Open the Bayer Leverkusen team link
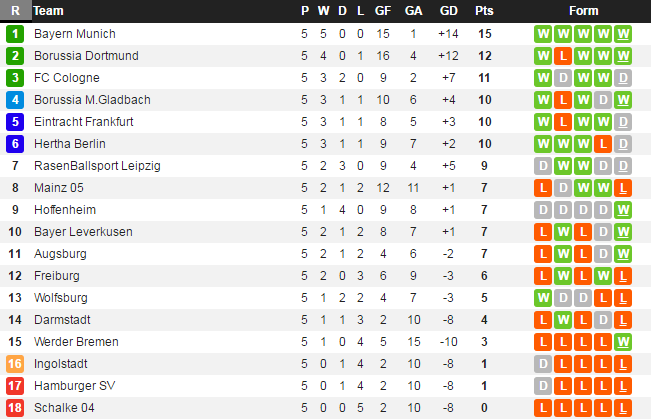Viewport: 651px width, 419px height. pyautogui.click(x=83, y=232)
